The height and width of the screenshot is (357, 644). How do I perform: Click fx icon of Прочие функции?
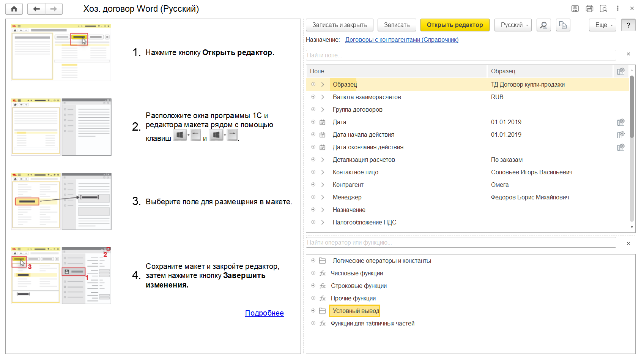coord(323,299)
